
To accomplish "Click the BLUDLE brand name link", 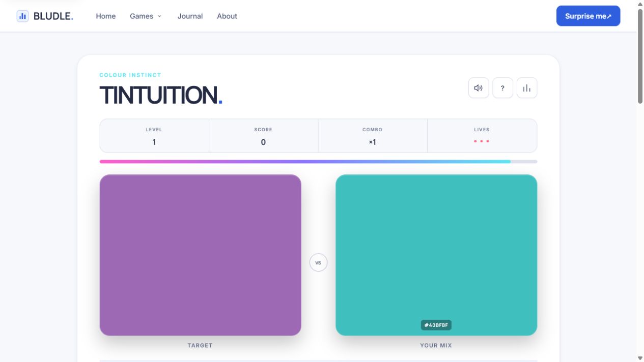I will (x=53, y=16).
